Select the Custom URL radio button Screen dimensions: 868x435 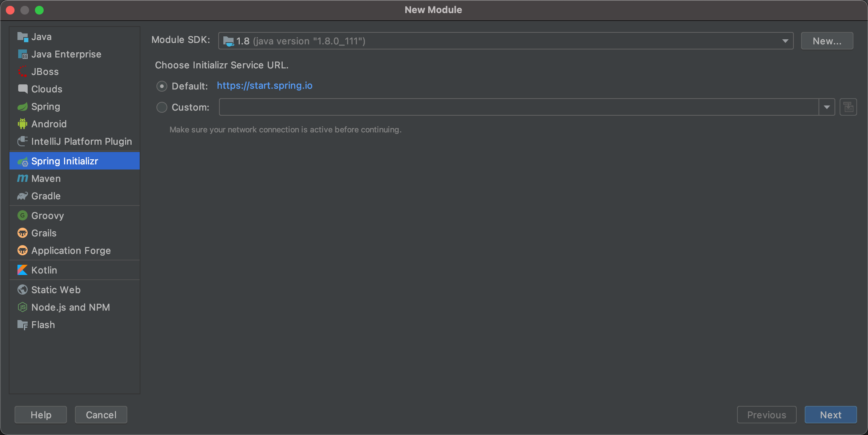click(162, 107)
